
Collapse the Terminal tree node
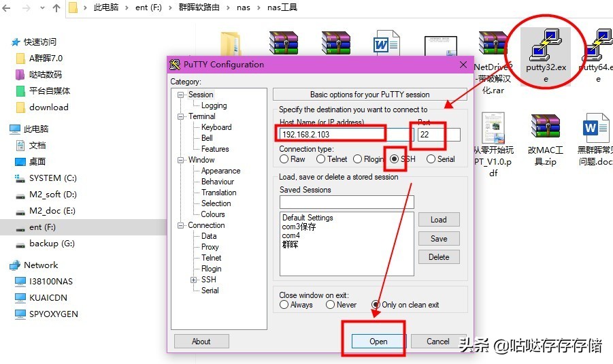point(180,116)
